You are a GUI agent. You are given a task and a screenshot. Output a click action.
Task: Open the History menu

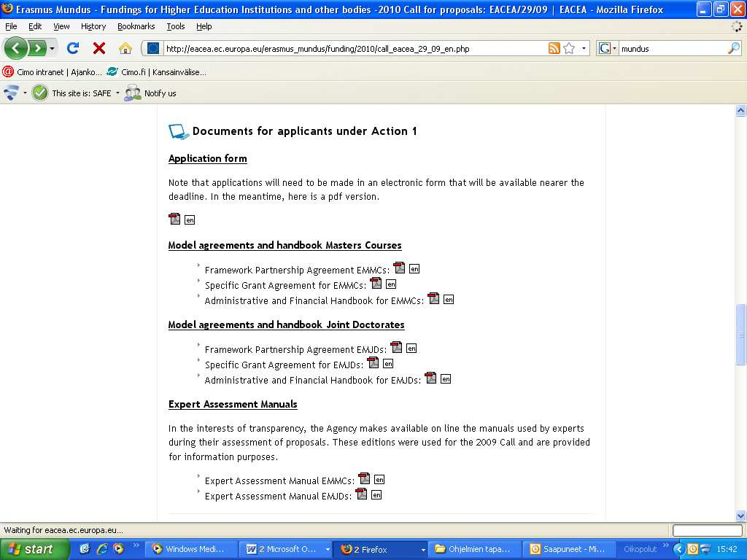(93, 26)
